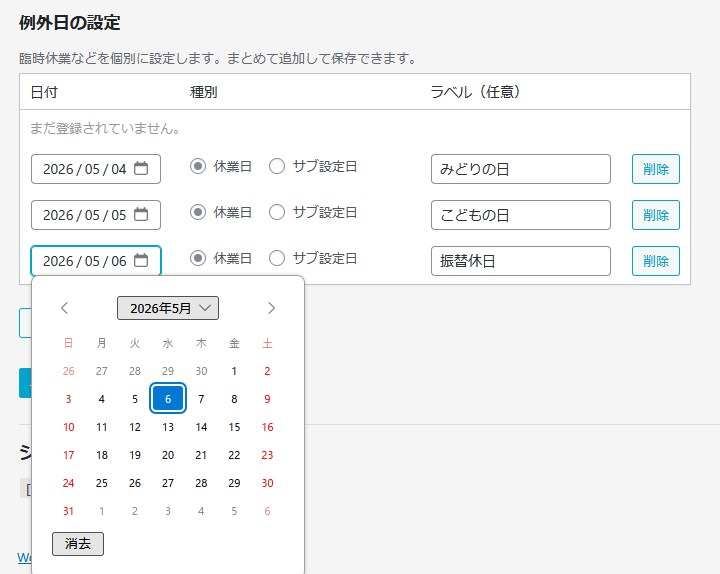720x574 pixels.
Task: Select April 30 in leading calendar row
Action: (201, 371)
